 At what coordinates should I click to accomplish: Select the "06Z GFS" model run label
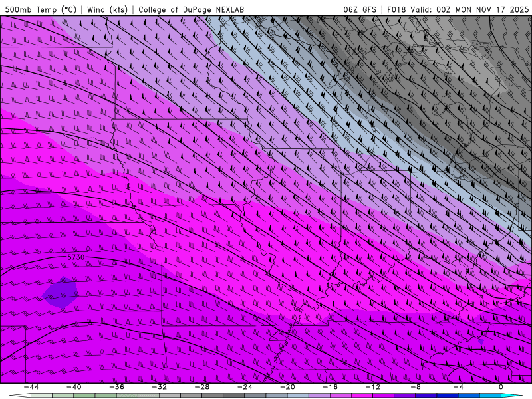click(360, 9)
